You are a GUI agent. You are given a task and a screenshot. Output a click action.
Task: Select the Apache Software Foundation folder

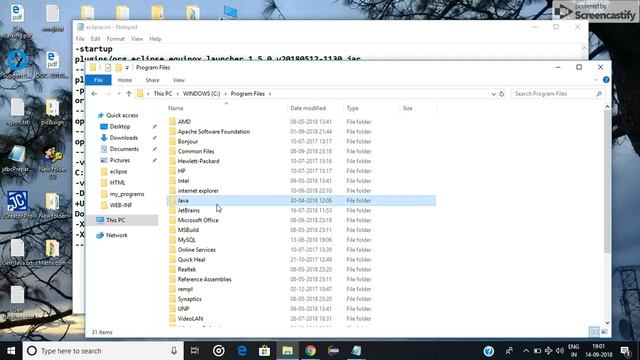pos(213,131)
